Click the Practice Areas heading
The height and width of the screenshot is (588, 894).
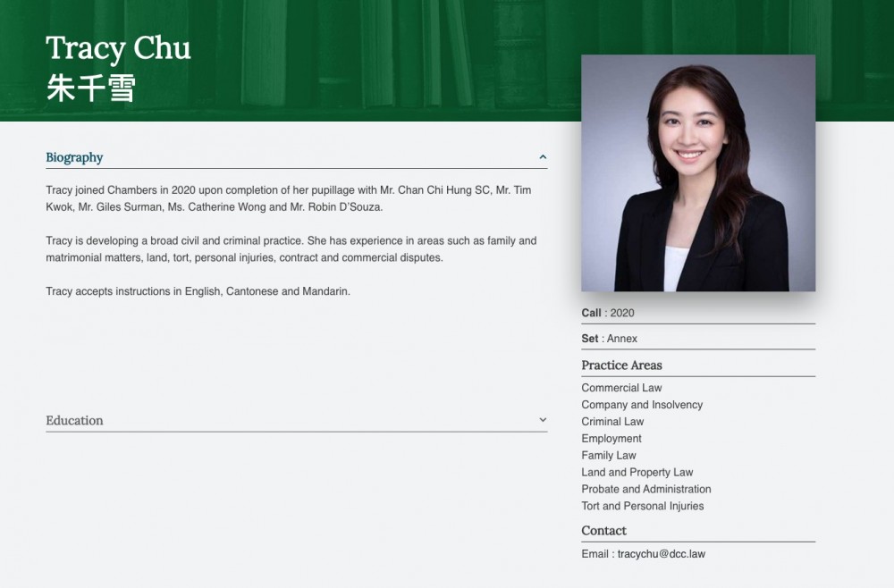pyautogui.click(x=621, y=365)
